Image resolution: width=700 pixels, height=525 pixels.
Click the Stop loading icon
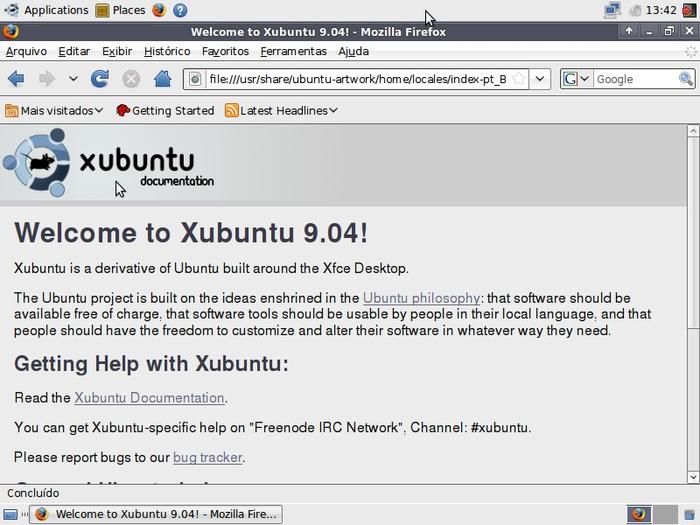131,79
